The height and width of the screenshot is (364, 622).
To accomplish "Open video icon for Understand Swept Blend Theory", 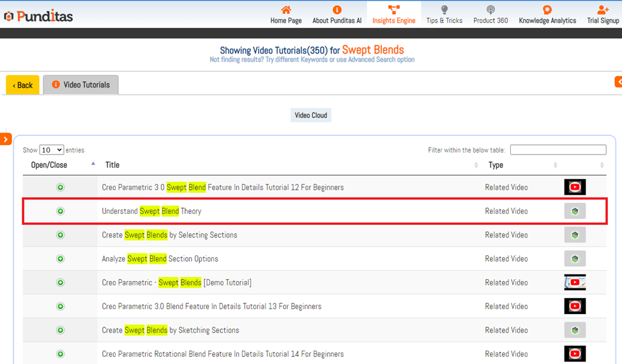I will point(575,211).
